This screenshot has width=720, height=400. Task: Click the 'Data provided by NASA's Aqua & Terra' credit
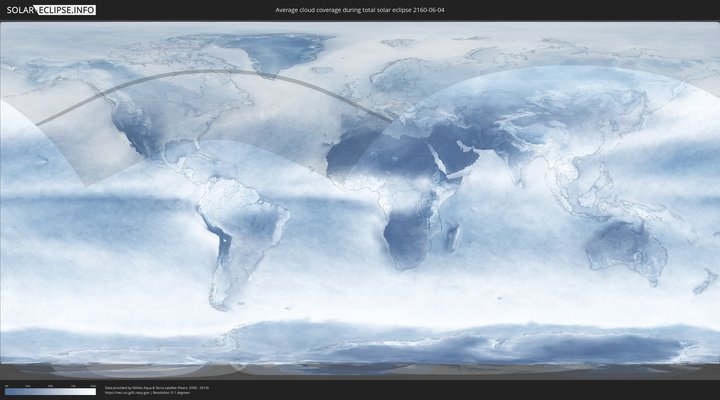(x=157, y=388)
